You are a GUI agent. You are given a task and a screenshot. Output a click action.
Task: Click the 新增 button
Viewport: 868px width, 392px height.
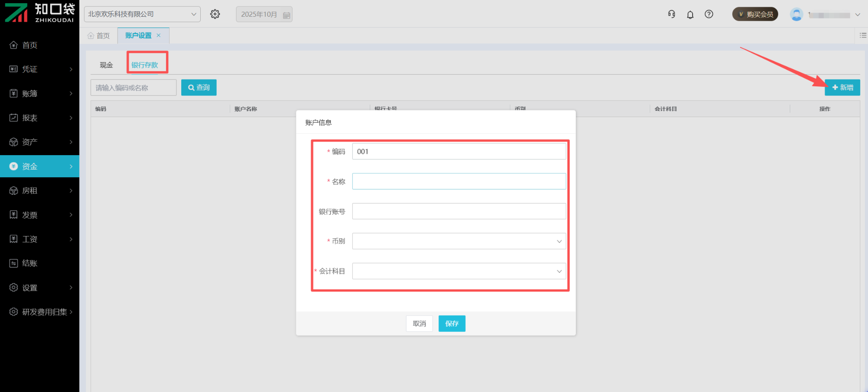pyautogui.click(x=842, y=88)
